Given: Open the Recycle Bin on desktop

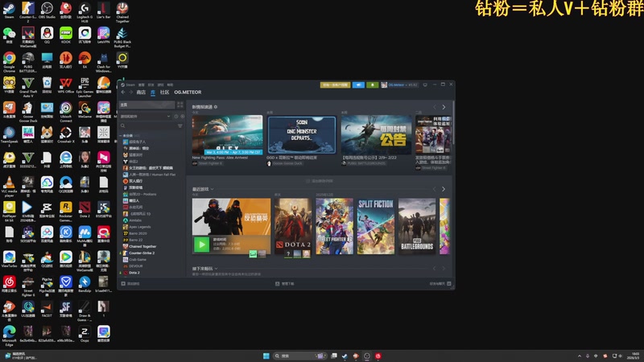Looking at the screenshot, I should click(x=47, y=85).
